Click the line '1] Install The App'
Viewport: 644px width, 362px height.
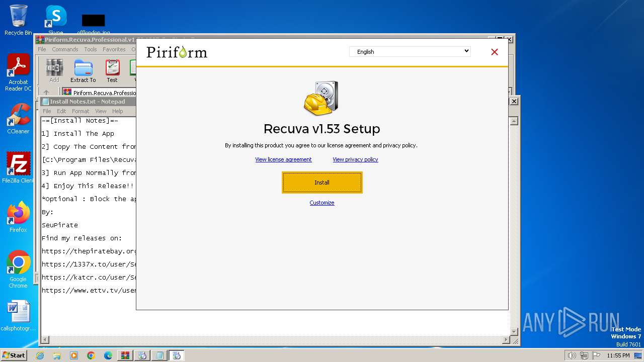[x=78, y=134]
